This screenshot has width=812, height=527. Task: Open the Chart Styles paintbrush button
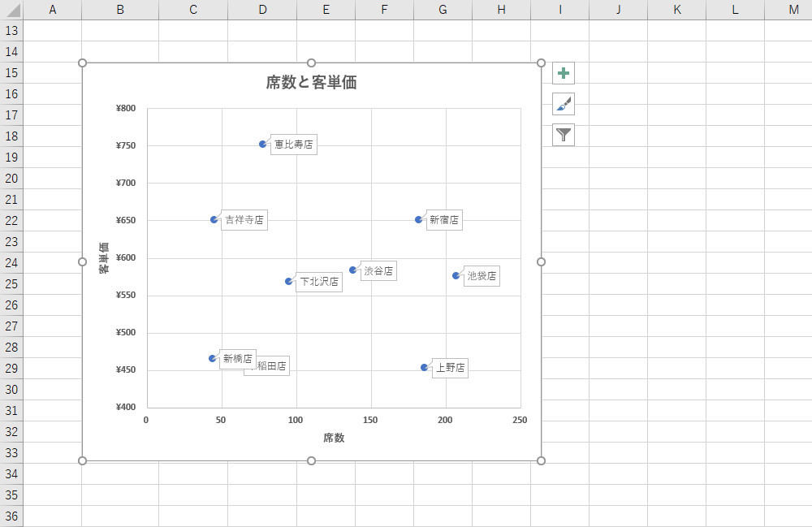click(564, 104)
